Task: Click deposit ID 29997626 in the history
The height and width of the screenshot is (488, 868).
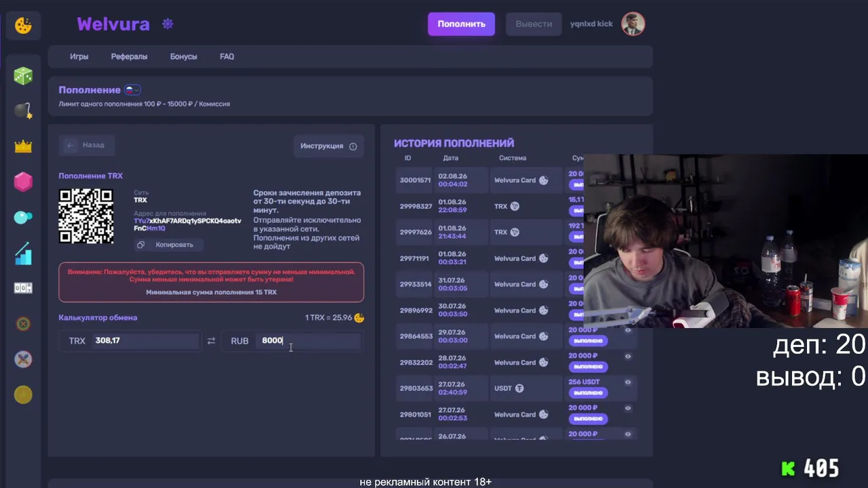Action: 416,232
